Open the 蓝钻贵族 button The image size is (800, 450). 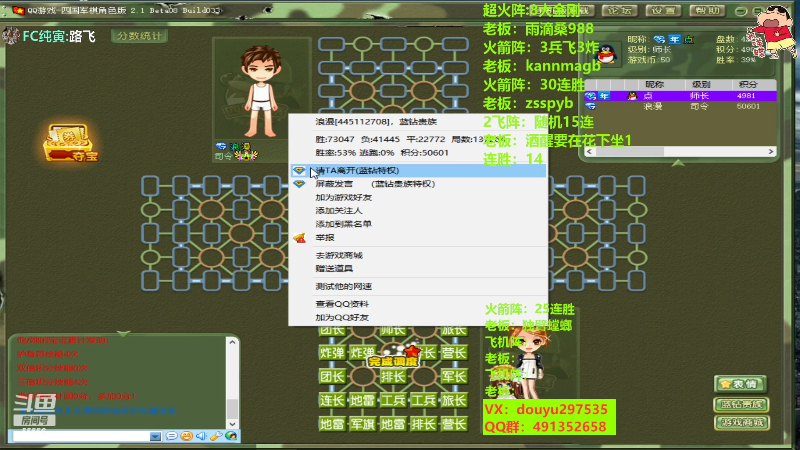pos(741,405)
